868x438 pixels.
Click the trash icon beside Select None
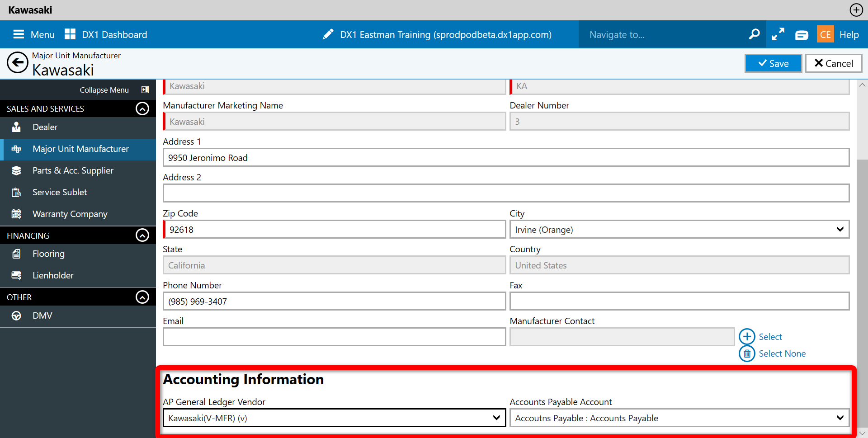click(x=747, y=353)
